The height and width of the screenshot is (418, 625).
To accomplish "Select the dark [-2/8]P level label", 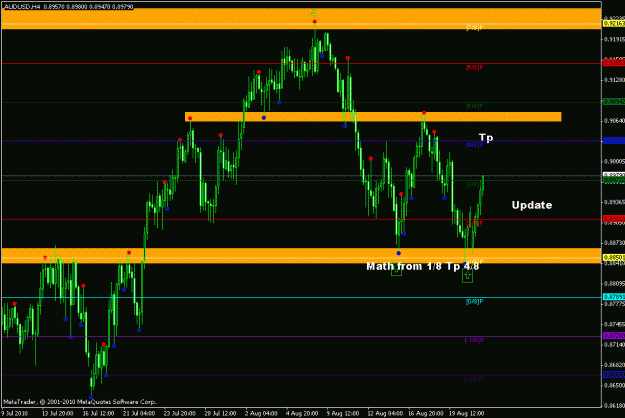I will click(474, 379).
